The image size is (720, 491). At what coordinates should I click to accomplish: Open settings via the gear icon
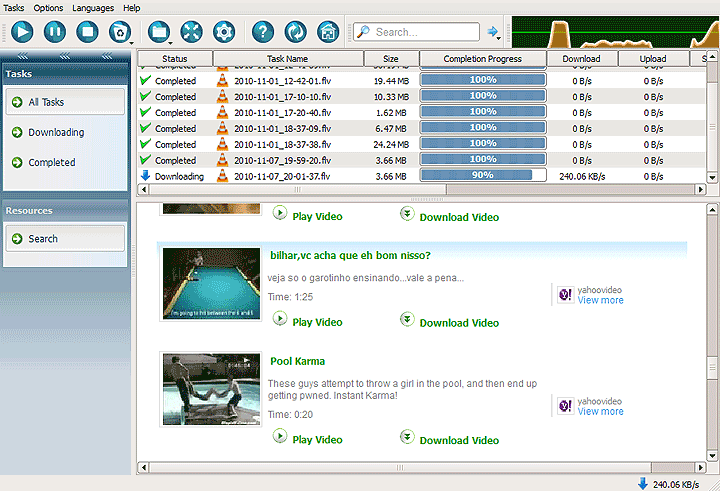(222, 32)
